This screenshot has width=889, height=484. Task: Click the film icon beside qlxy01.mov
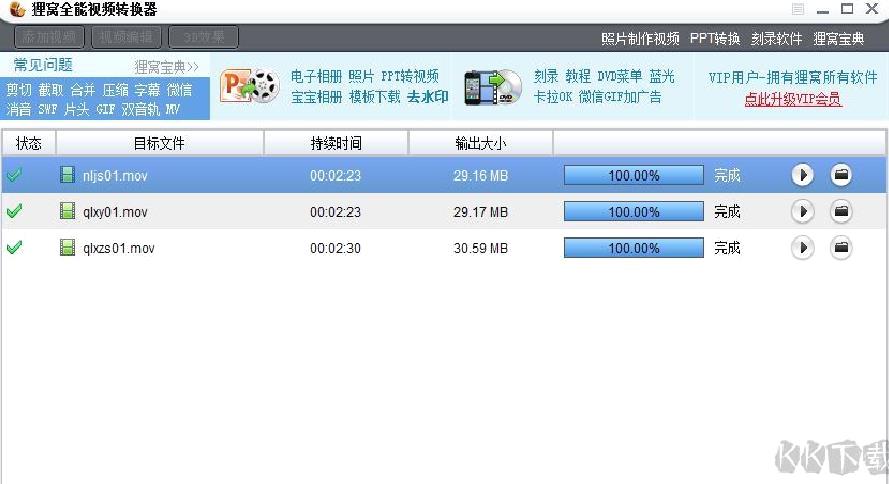[x=67, y=211]
